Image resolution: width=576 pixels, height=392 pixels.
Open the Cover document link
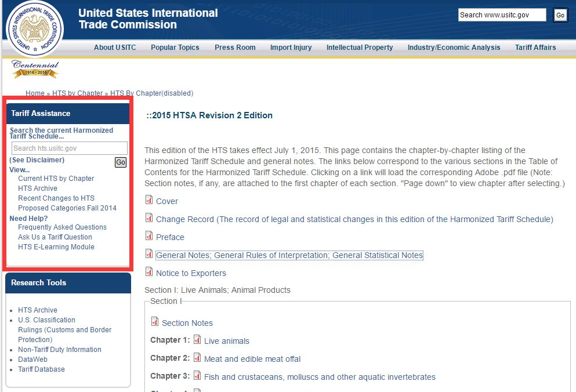pyautogui.click(x=167, y=201)
